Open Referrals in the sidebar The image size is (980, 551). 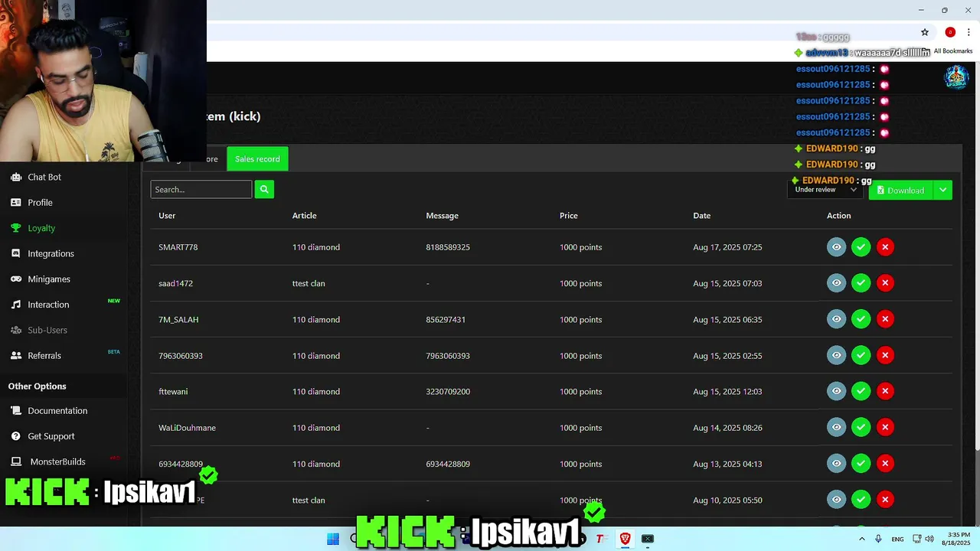coord(44,355)
